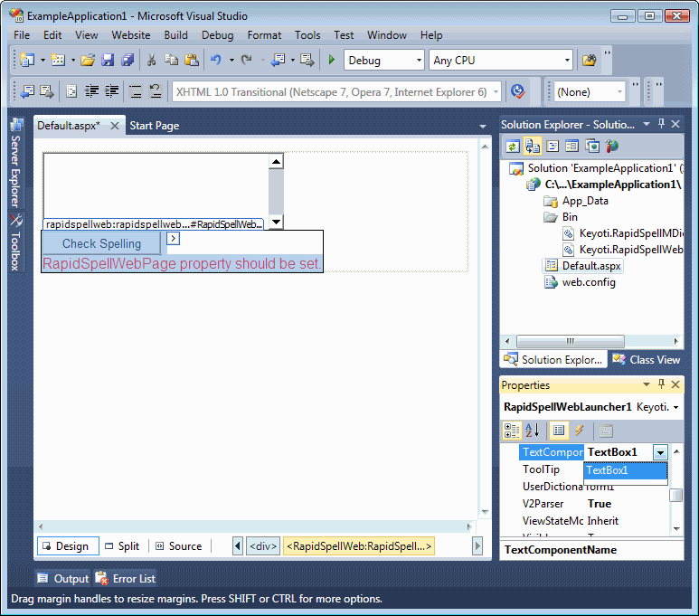The height and width of the screenshot is (616, 699).
Task: Switch to Split view
Action: point(122,546)
